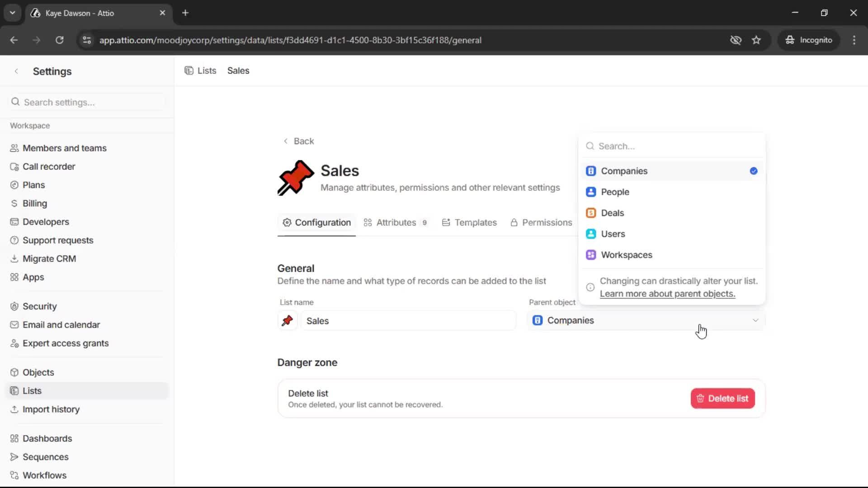Open Billing settings from sidebar
868x488 pixels.
(34, 203)
